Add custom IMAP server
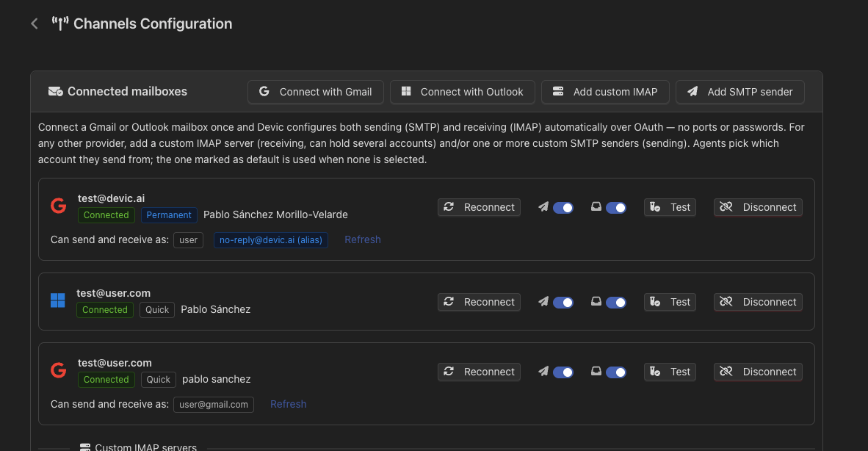868x451 pixels. [605, 92]
